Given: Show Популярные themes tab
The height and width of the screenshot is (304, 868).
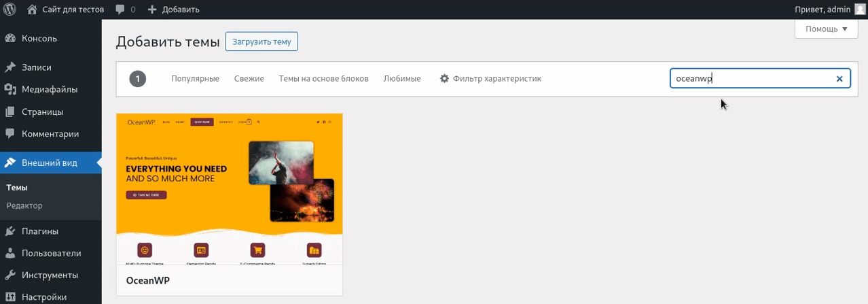Looking at the screenshot, I should pos(195,79).
